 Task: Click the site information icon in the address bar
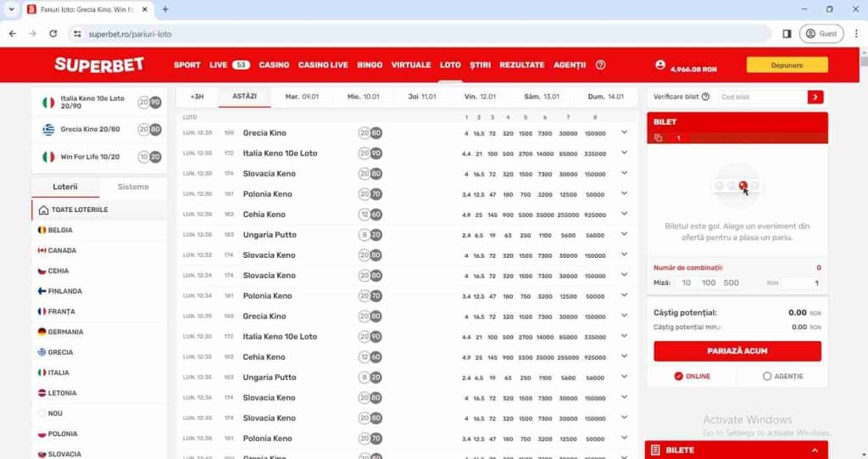[77, 34]
